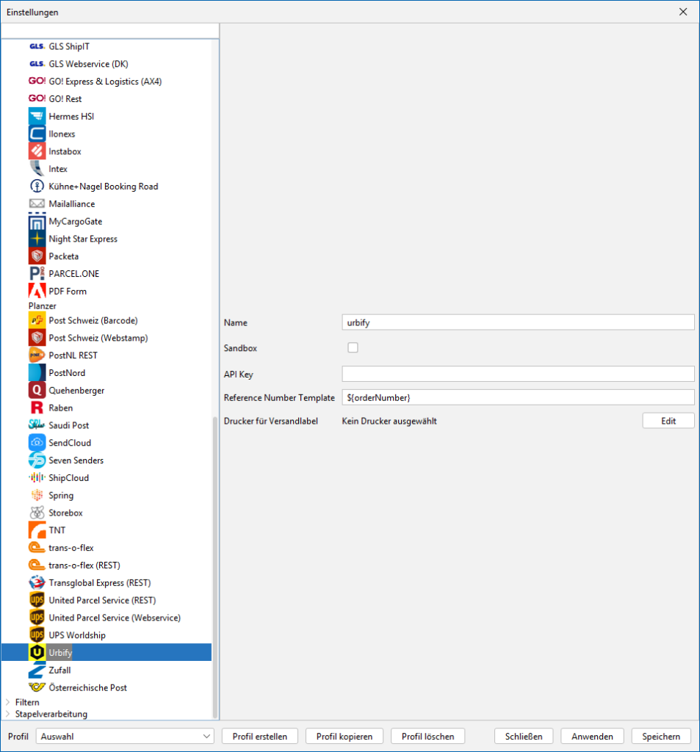Click the Quehenberger Q icon

(x=37, y=391)
